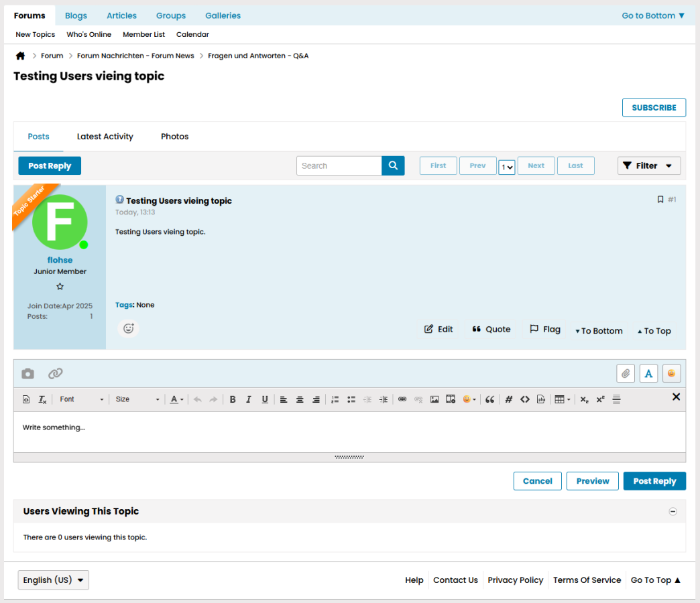
Task: Click Go to Bottom link
Action: point(652,15)
